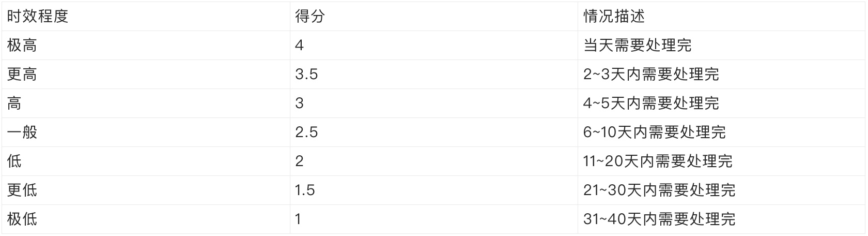Click the score cell showing 4
The image size is (868, 236).
[x=299, y=46]
